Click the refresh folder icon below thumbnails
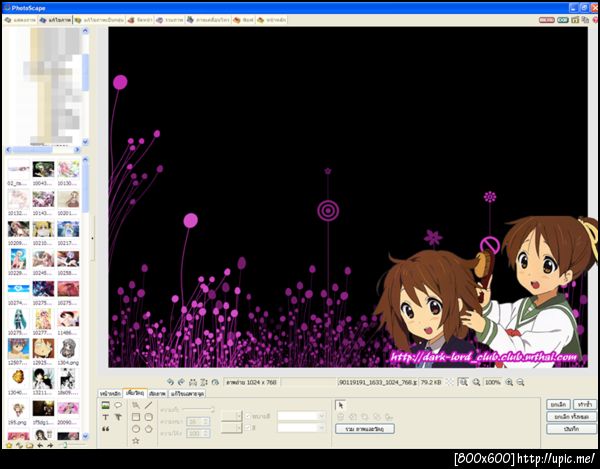This screenshot has width=600, height=469. [x=19, y=446]
